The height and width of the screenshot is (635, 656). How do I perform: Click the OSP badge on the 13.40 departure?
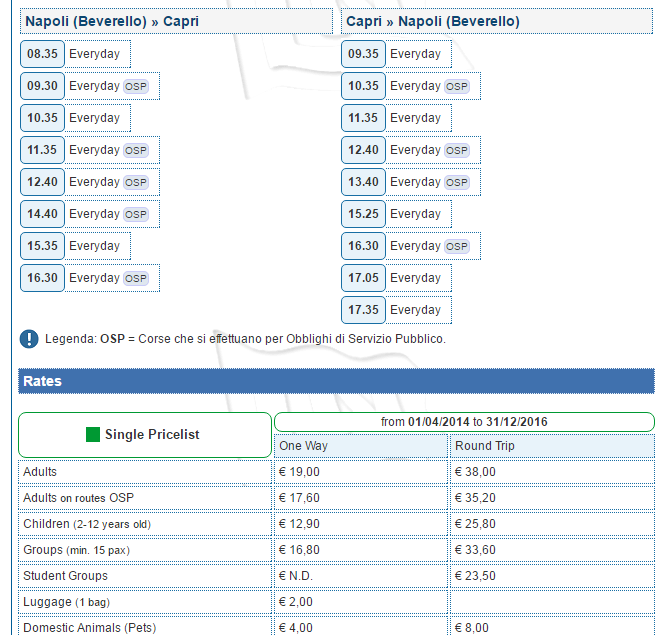coord(456,182)
